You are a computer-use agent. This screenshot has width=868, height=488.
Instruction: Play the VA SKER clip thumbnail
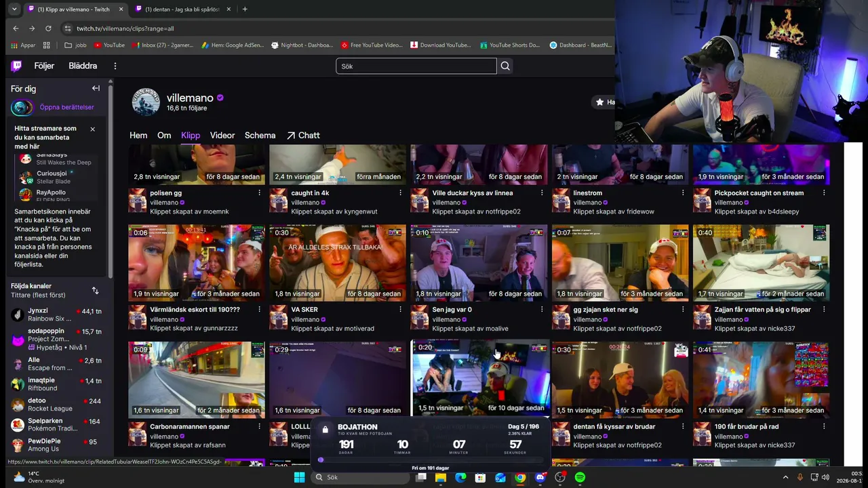tap(338, 263)
